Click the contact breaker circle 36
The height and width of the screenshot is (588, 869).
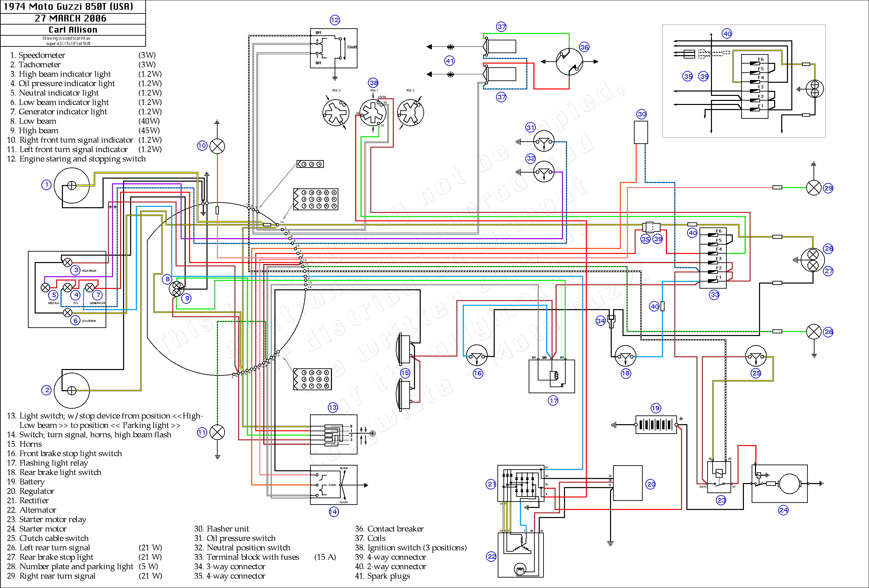[569, 61]
